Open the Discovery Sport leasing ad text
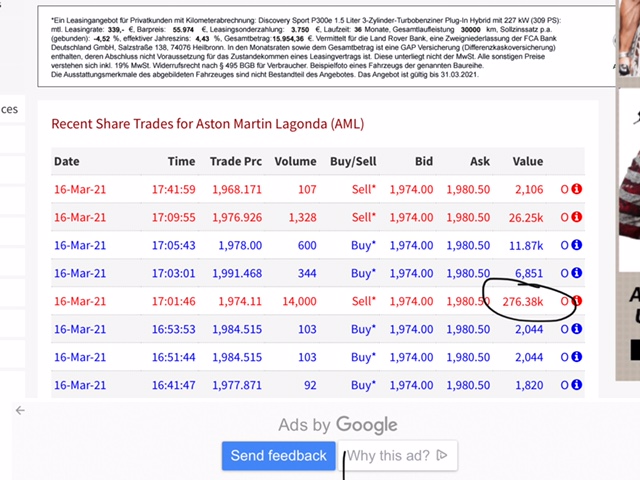Viewport: 640px width, 480px height. (x=320, y=47)
